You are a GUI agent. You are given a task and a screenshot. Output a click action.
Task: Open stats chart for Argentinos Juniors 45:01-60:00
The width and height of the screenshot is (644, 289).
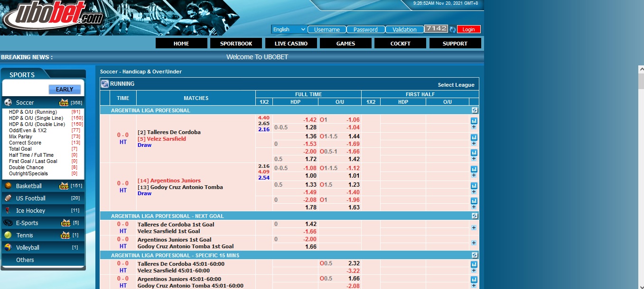[x=474, y=280]
